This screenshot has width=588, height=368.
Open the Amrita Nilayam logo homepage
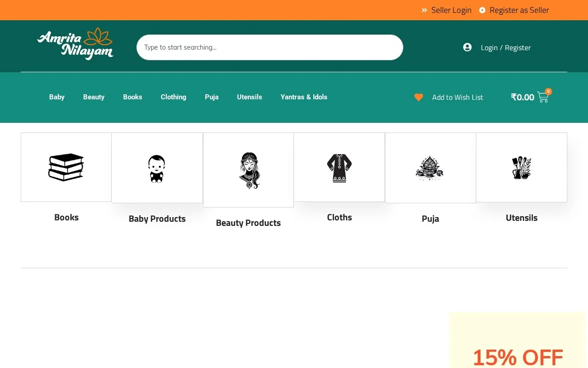[x=75, y=44]
